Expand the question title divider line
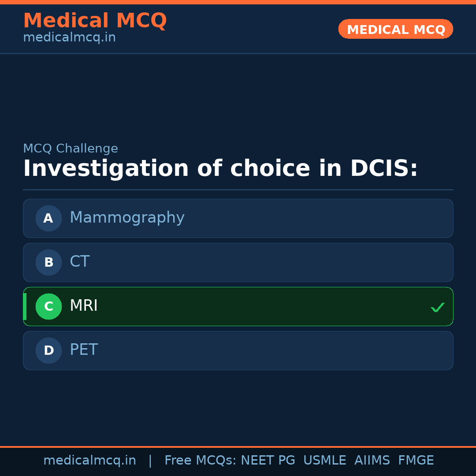This screenshot has width=476, height=476. point(238,190)
